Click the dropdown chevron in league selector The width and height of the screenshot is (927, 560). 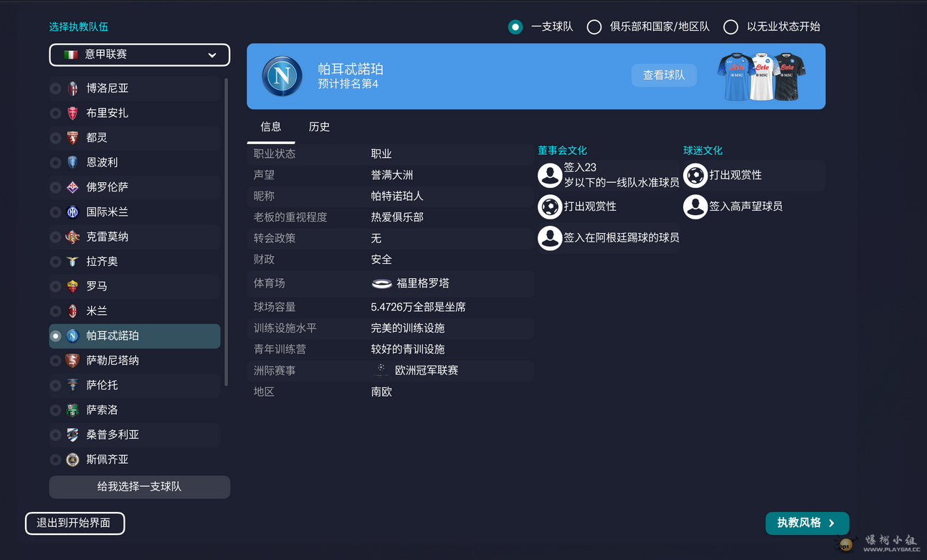click(212, 55)
